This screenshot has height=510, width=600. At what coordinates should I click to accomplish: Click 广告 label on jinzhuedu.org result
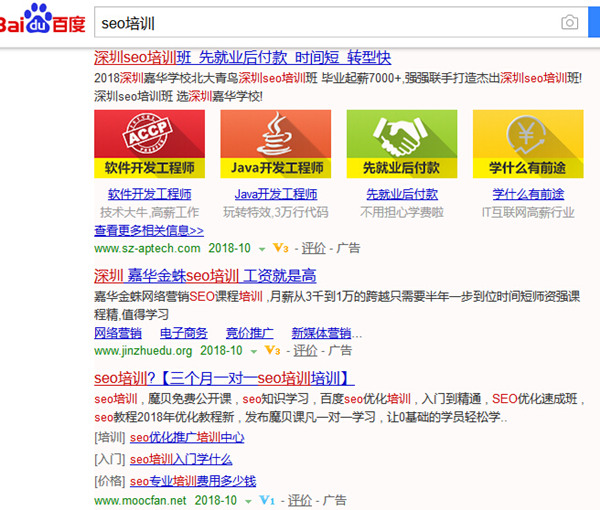(x=340, y=350)
